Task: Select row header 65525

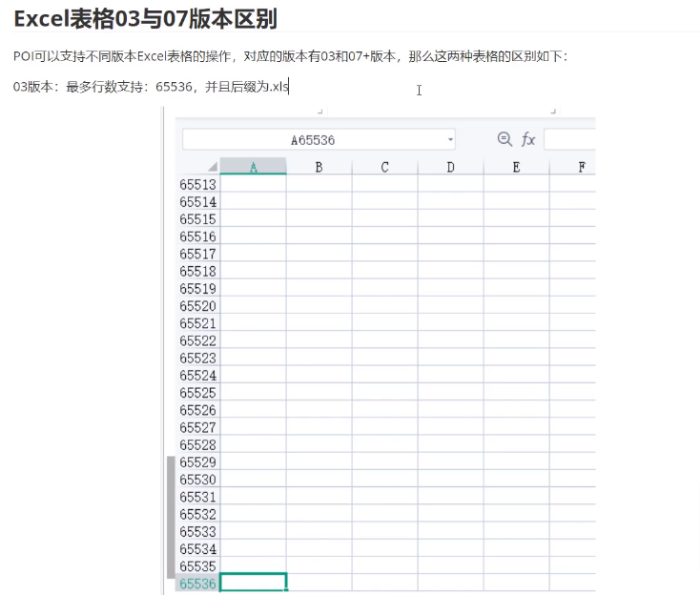Action: 197,393
